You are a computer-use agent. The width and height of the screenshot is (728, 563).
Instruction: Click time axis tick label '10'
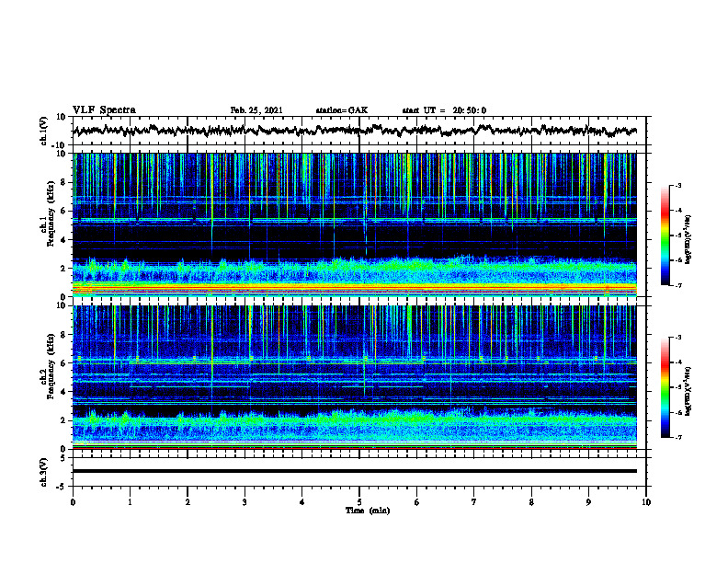click(646, 502)
